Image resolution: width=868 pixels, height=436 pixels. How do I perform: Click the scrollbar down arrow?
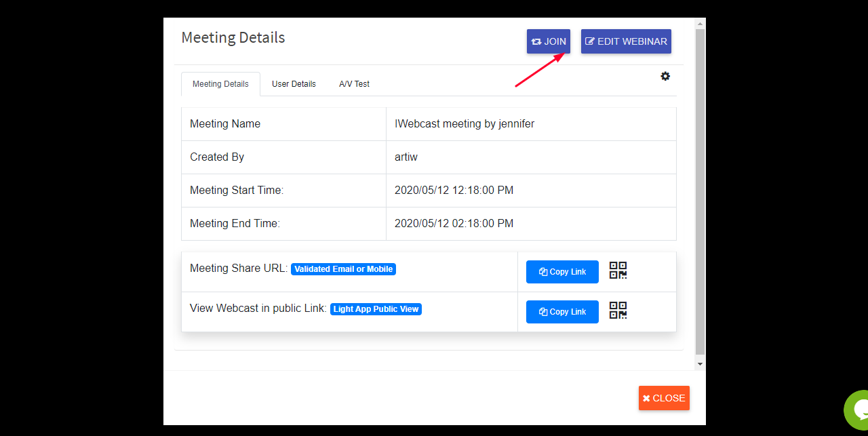pyautogui.click(x=700, y=364)
